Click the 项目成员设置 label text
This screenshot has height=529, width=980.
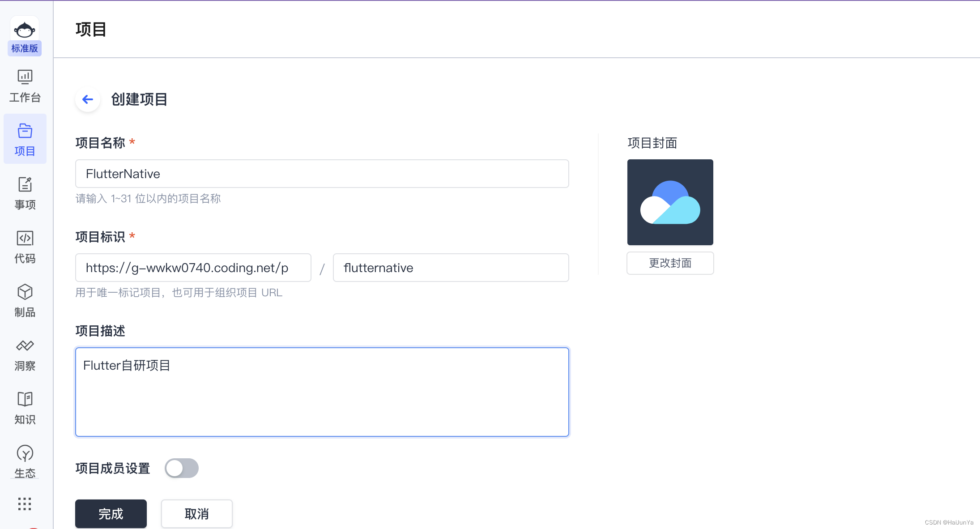pyautogui.click(x=113, y=469)
